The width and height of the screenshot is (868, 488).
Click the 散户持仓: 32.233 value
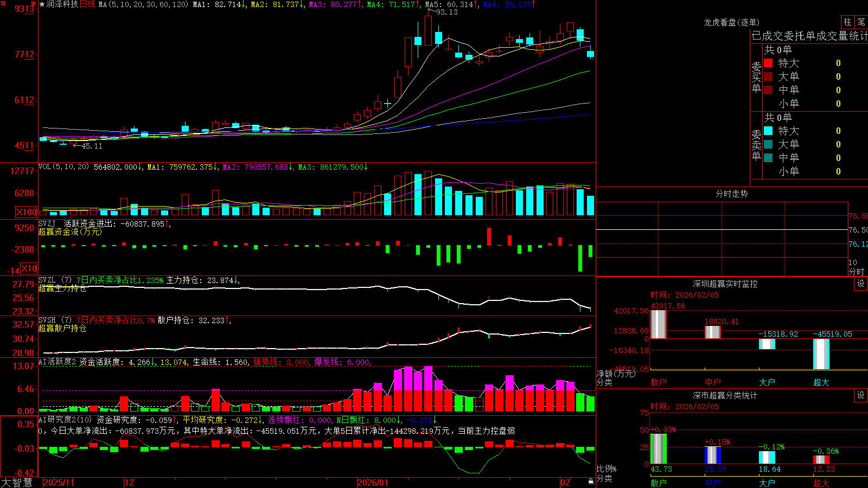[x=194, y=320]
